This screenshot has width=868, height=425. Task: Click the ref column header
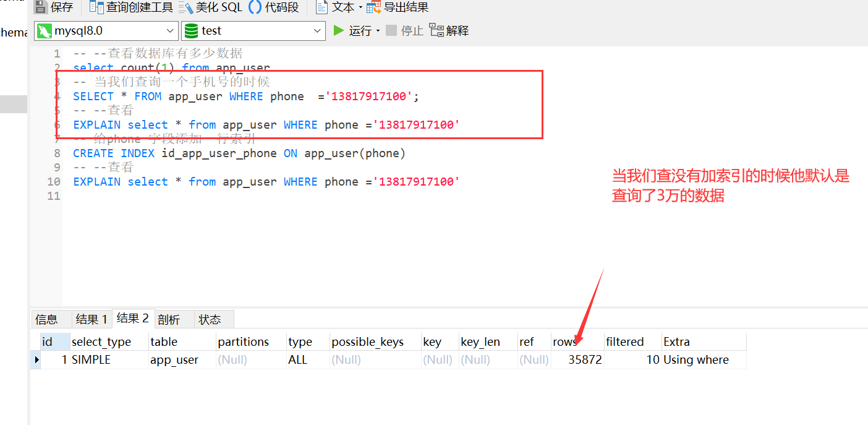click(x=534, y=341)
